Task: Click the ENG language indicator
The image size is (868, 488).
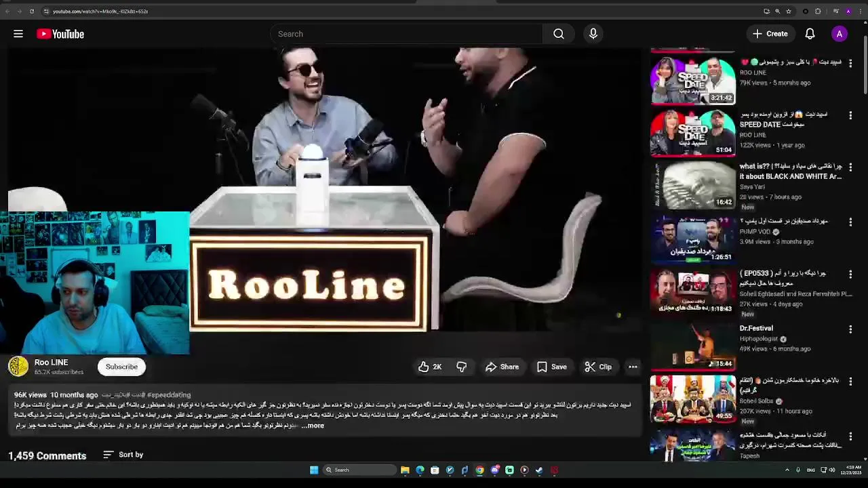Action: click(x=812, y=470)
